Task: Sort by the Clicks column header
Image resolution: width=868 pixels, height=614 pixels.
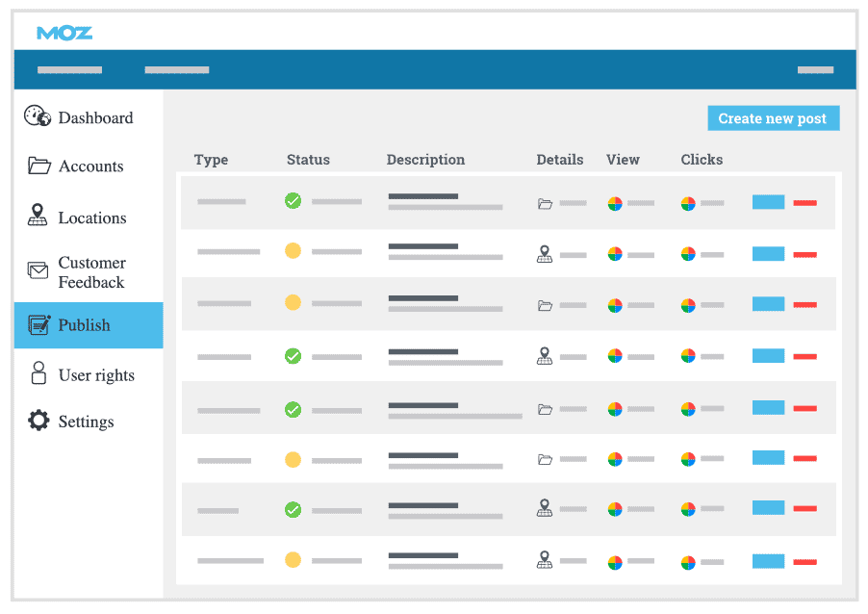Action: 702,160
